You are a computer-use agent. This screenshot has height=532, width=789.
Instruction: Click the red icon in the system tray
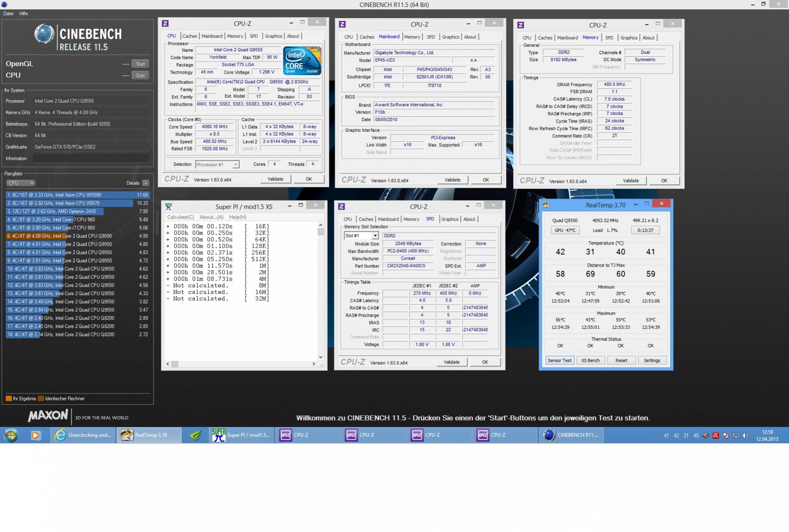pyautogui.click(x=716, y=435)
